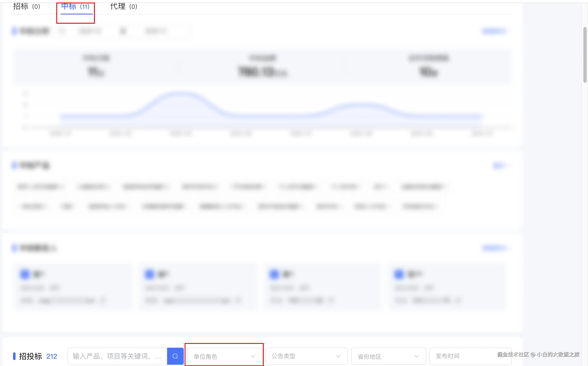Click blurred blue link in second section header
This screenshot has height=366, width=588.
499,165
